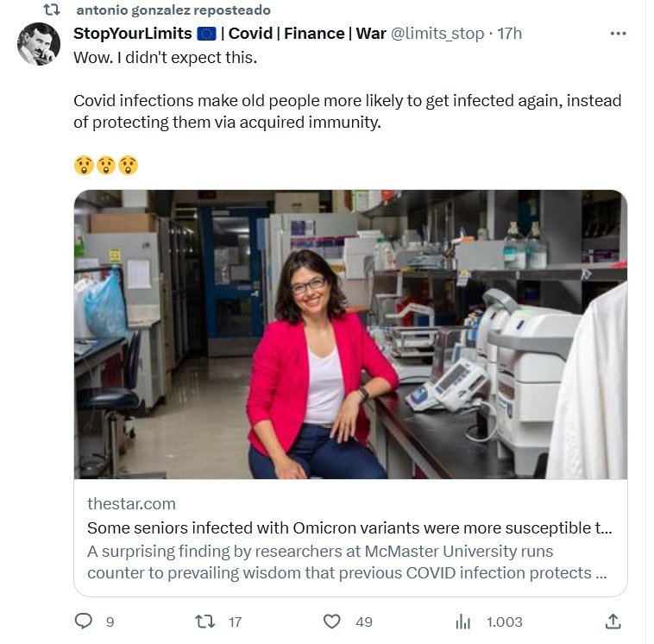Click the reply count of 9
This screenshot has width=654, height=644.
pos(110,622)
